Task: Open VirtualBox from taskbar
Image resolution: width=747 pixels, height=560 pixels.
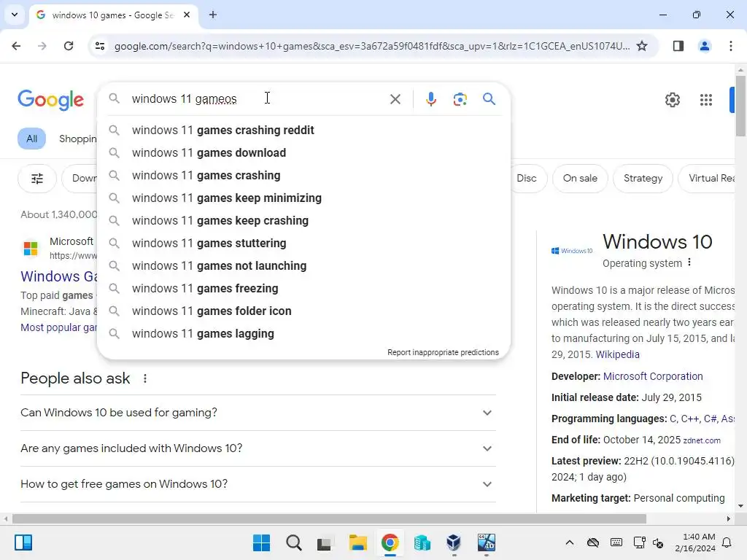Action: [x=454, y=542]
